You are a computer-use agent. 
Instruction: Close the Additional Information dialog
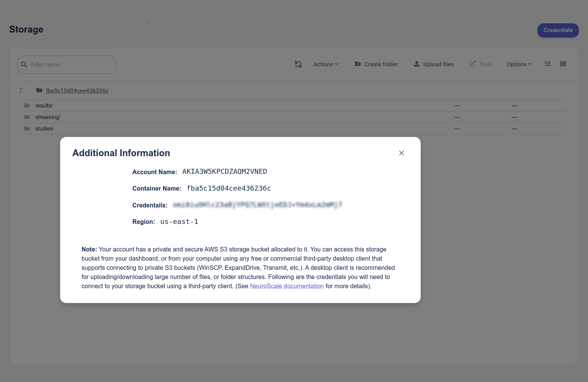(402, 153)
